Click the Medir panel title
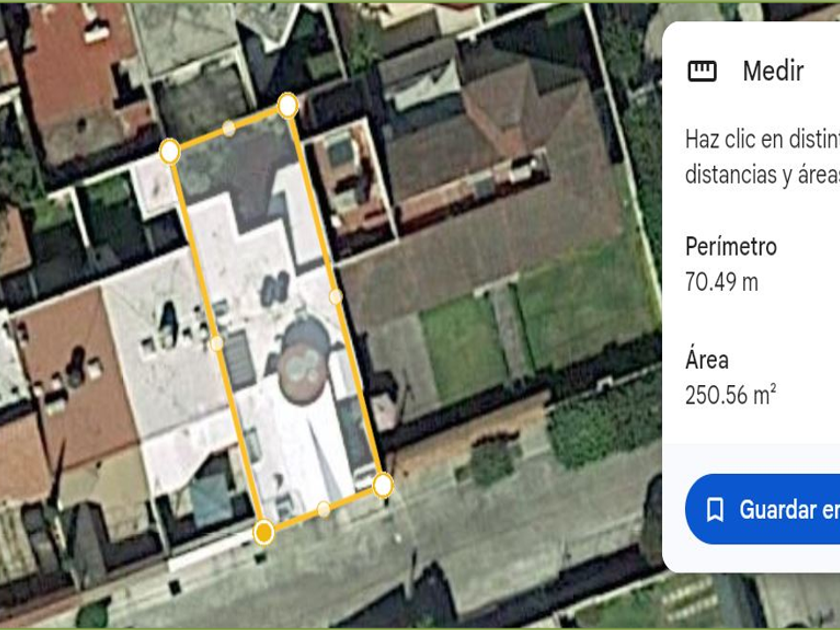The width and height of the screenshot is (840, 630). [x=773, y=71]
